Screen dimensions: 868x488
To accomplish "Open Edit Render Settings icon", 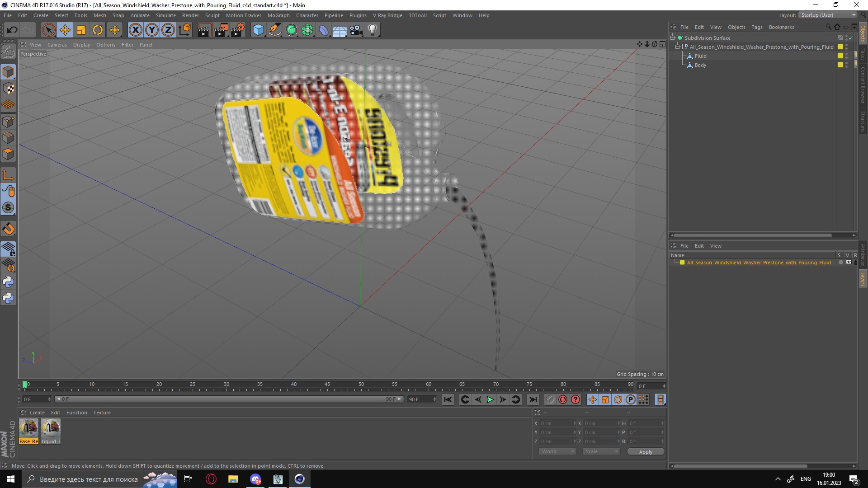I will [x=237, y=30].
